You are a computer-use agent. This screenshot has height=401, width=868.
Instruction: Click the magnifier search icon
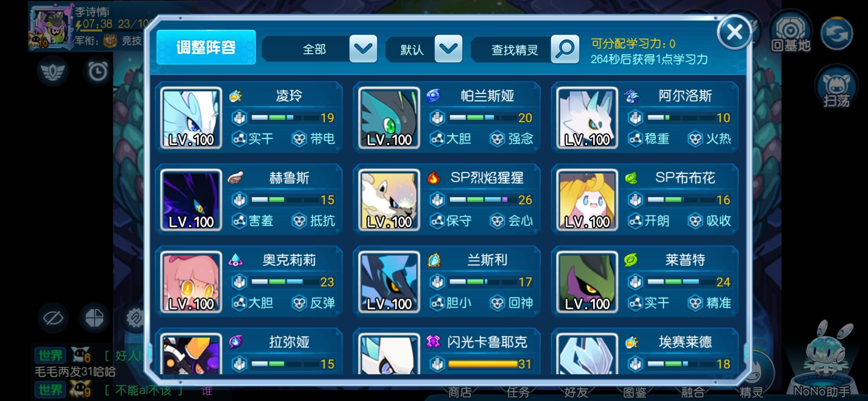tap(565, 49)
